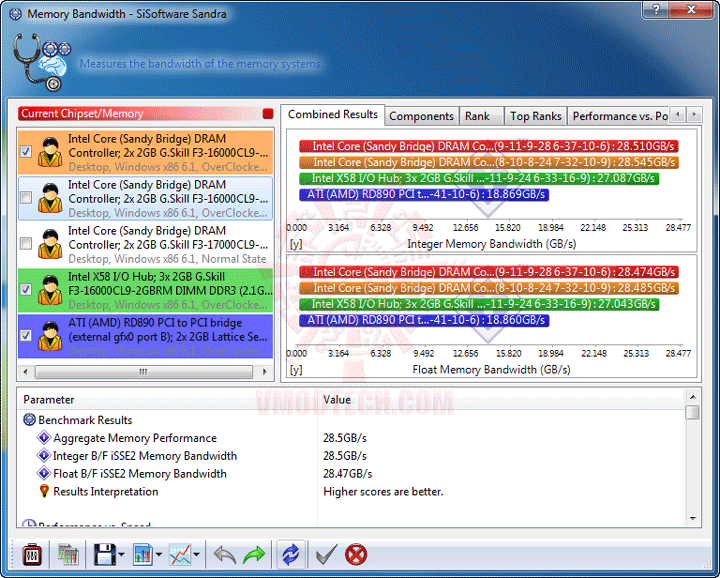
Task: Click the engine/options chip icon in bottom toolbar
Action: [x=32, y=555]
